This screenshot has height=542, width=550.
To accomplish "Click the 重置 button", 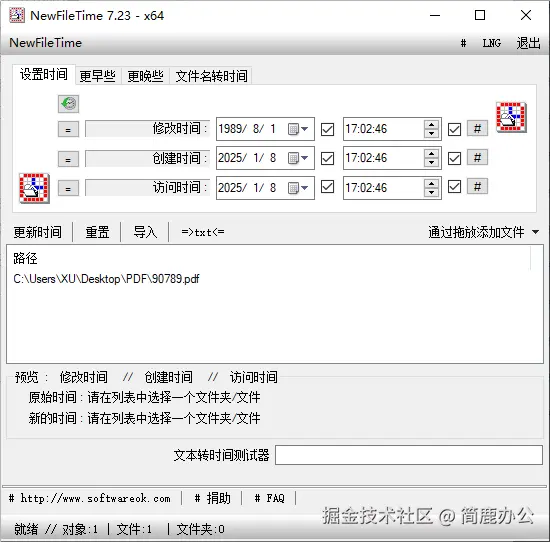I will tap(98, 232).
